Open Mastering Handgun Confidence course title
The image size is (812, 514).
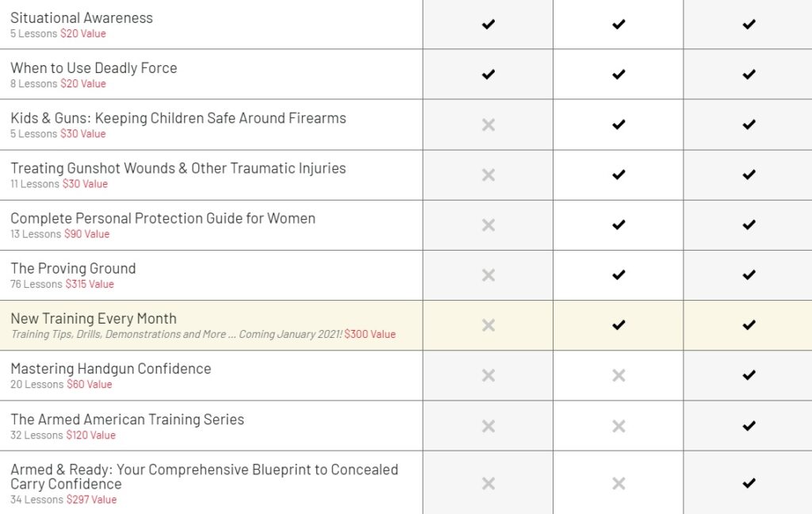[111, 369]
